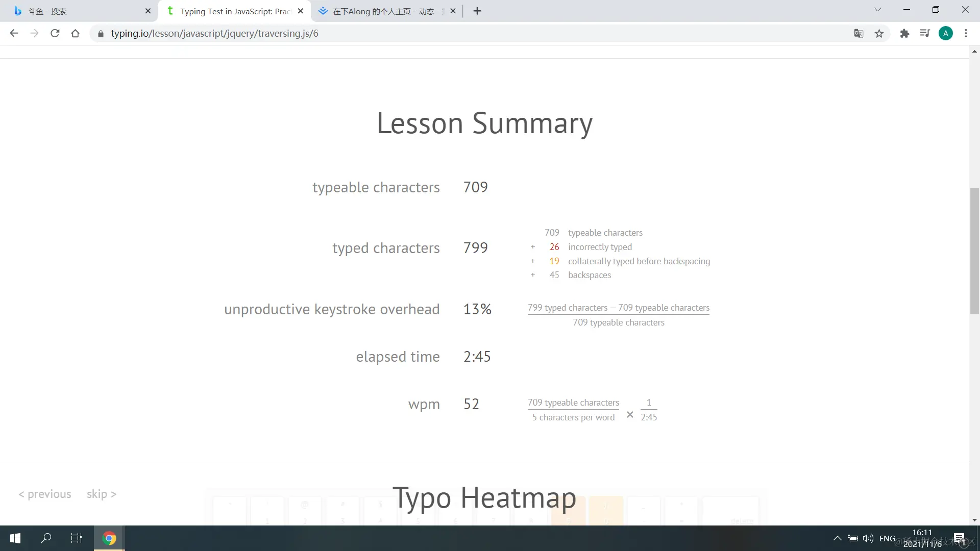Viewport: 980px width, 551px height.
Task: Open the Extensions puzzle icon
Action: tap(904, 34)
